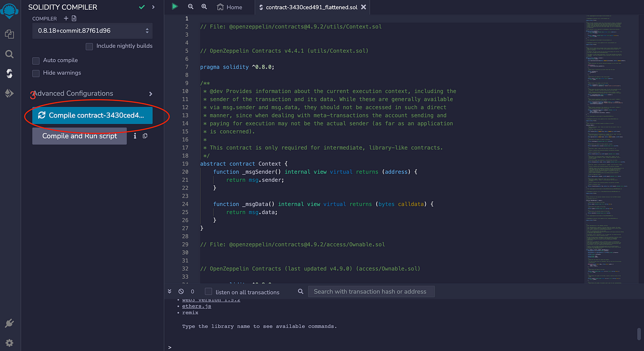Open the compiler version dropdown
Screen dimensions: 644x351
(92, 31)
